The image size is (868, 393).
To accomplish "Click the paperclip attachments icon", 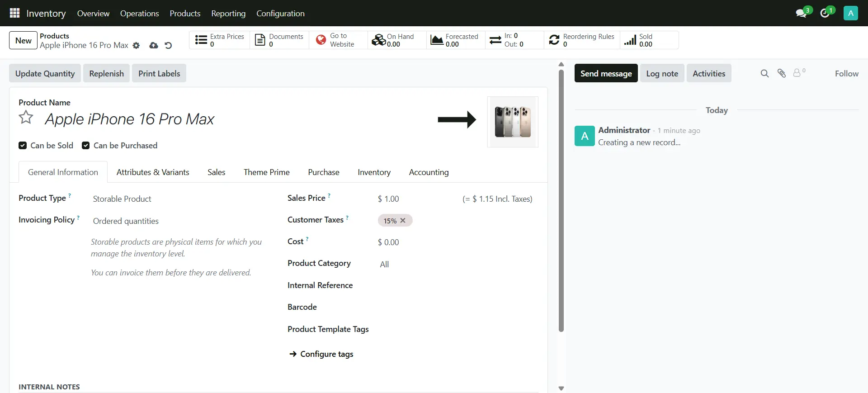I will coord(782,73).
